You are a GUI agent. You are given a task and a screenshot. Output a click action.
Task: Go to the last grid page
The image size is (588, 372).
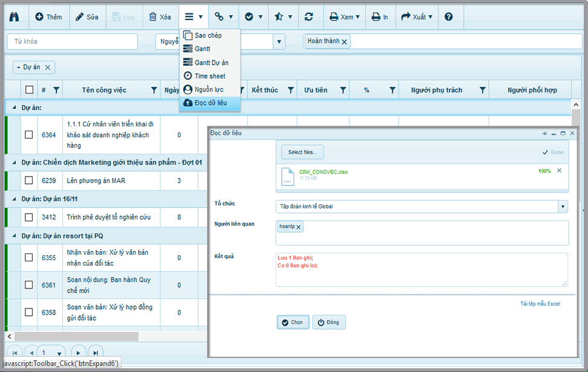click(x=96, y=353)
